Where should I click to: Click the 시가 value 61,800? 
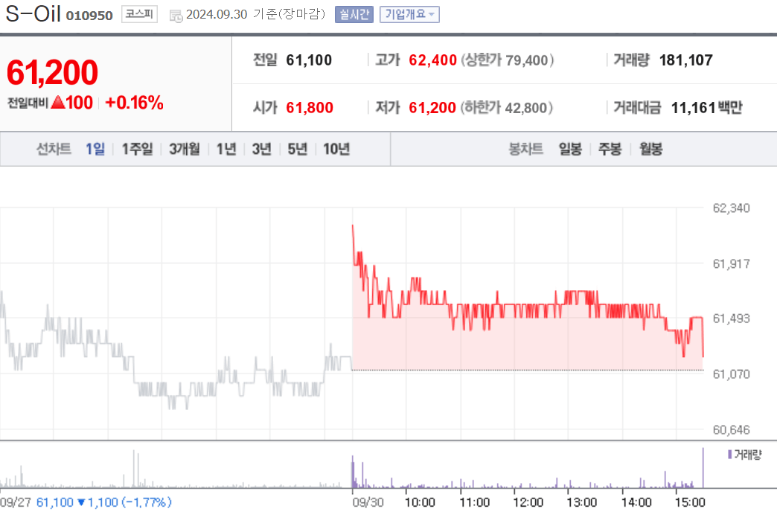309,107
